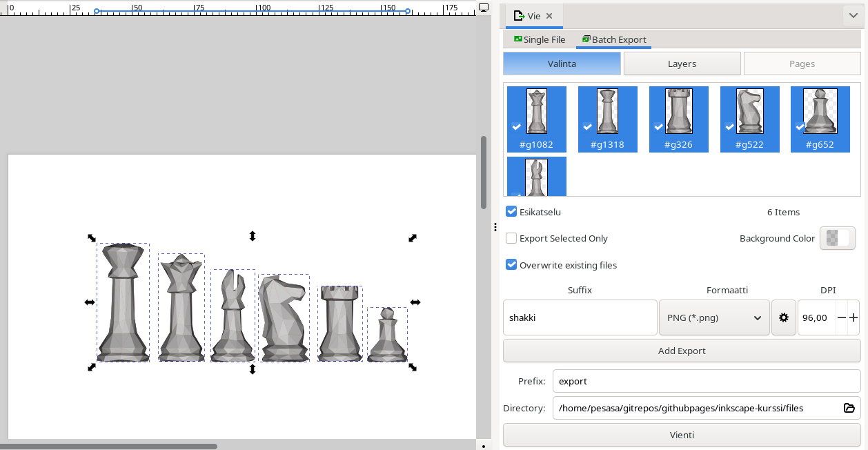
Task: Switch to the Single File tab
Action: click(540, 39)
